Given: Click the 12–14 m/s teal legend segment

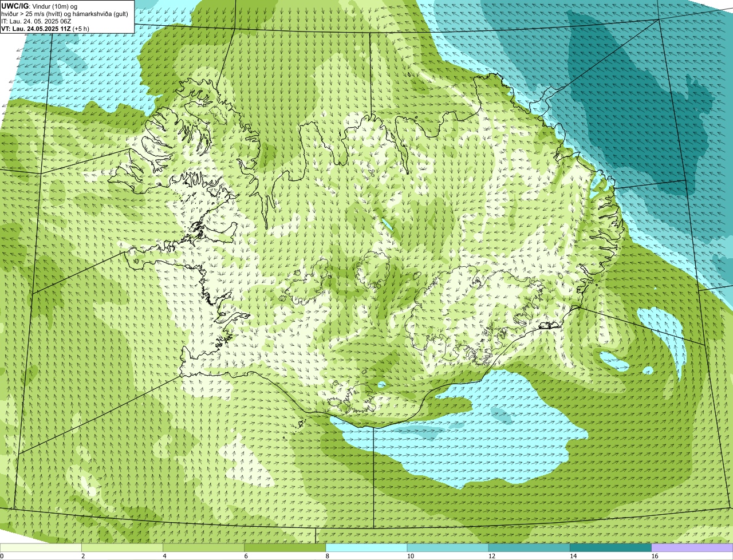Looking at the screenshot, I should pyautogui.click(x=529, y=548).
